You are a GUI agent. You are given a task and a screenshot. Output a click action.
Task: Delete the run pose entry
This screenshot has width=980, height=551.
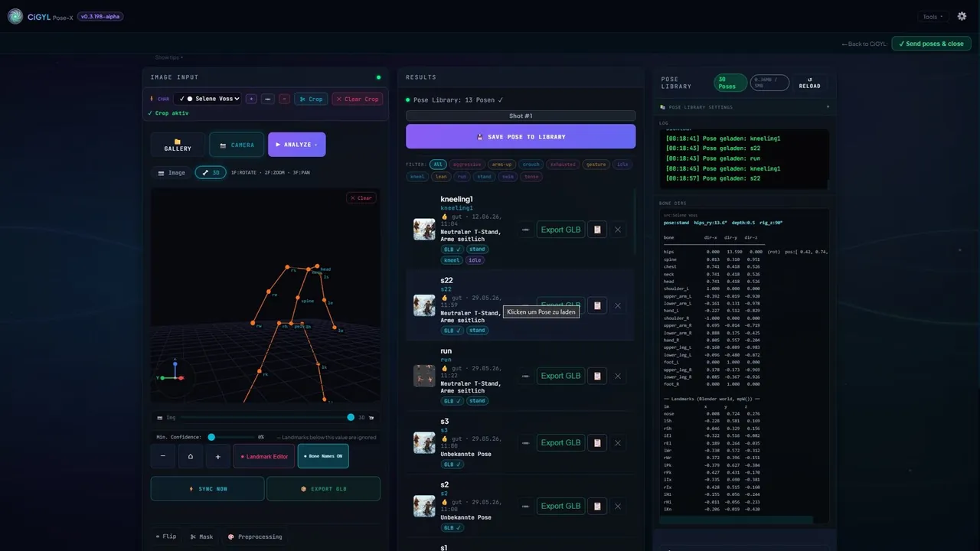[618, 376]
